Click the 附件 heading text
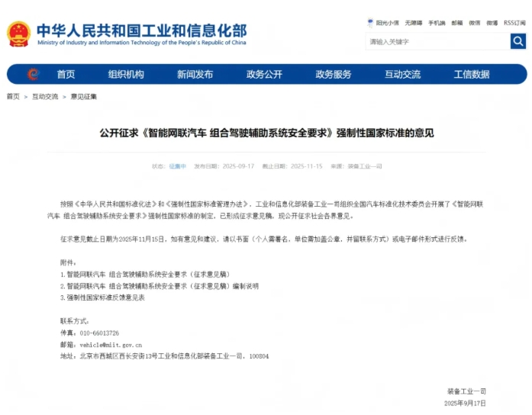 click(68, 262)
